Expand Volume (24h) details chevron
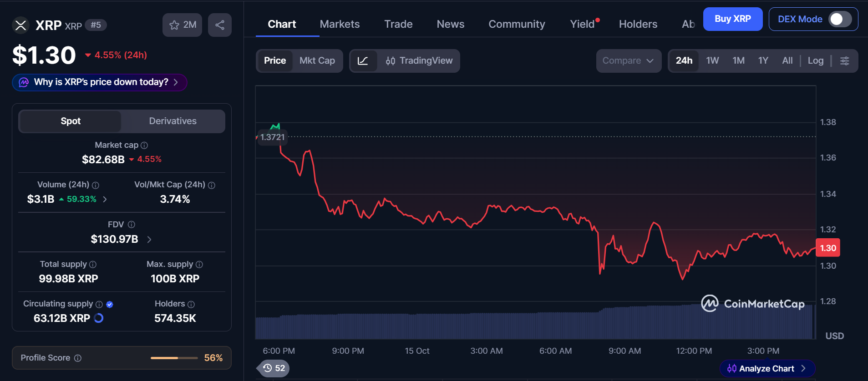 point(105,199)
